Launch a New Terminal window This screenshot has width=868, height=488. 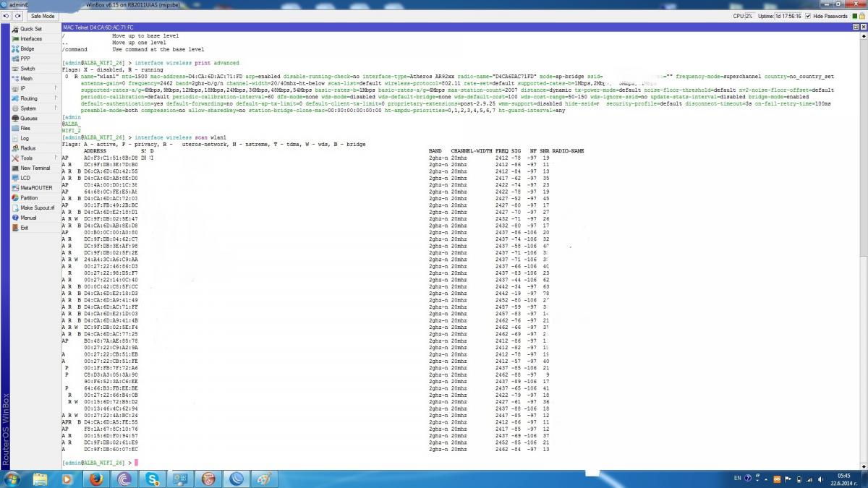point(35,168)
